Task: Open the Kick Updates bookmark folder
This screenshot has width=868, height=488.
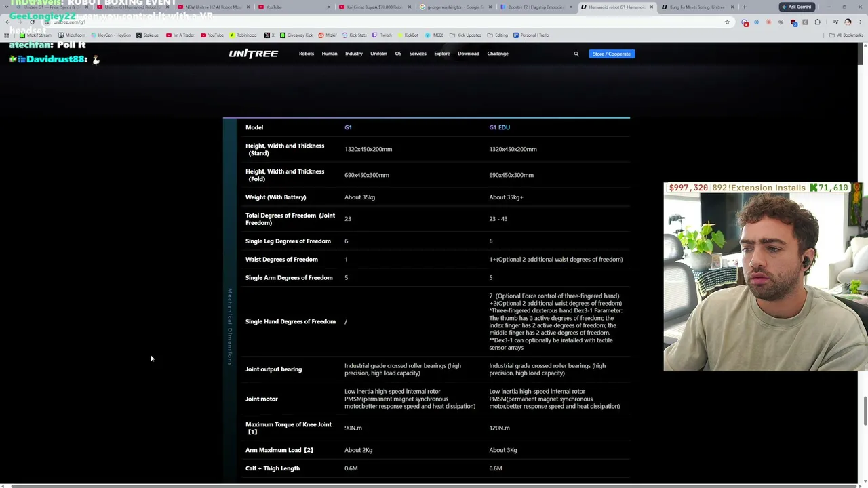Action: pyautogui.click(x=465, y=35)
